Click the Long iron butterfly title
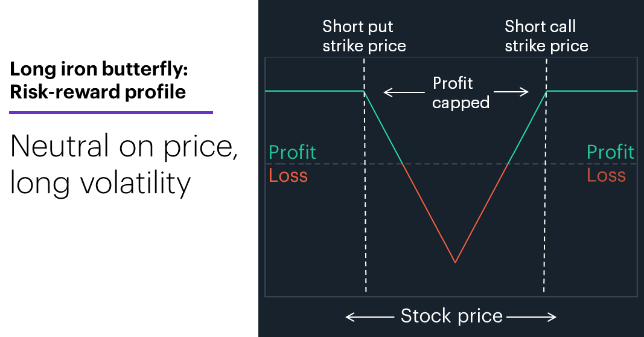The image size is (644, 337). click(x=98, y=69)
